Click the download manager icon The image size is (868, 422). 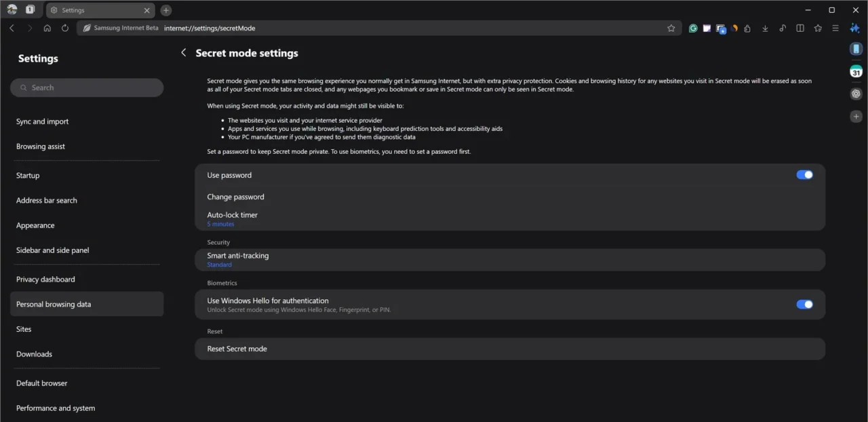766,28
